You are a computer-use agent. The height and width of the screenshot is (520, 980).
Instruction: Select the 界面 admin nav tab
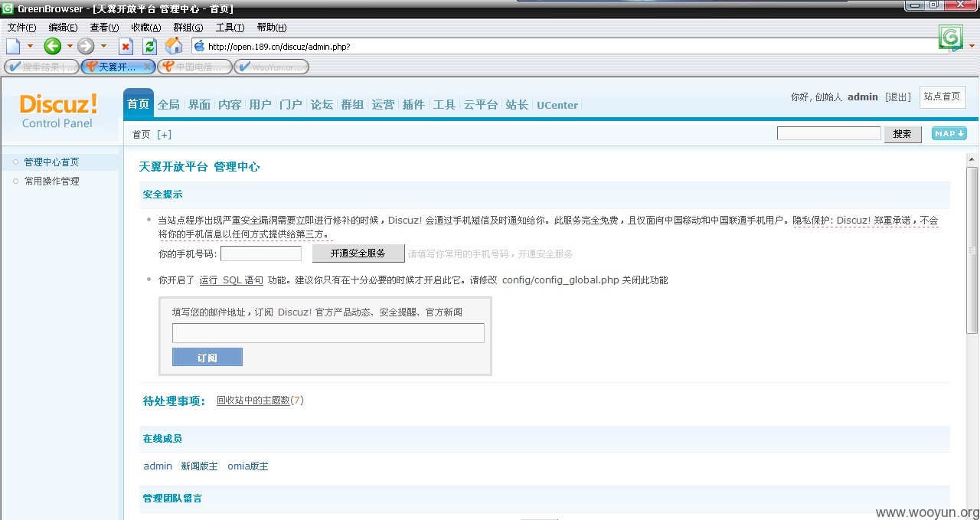point(199,105)
